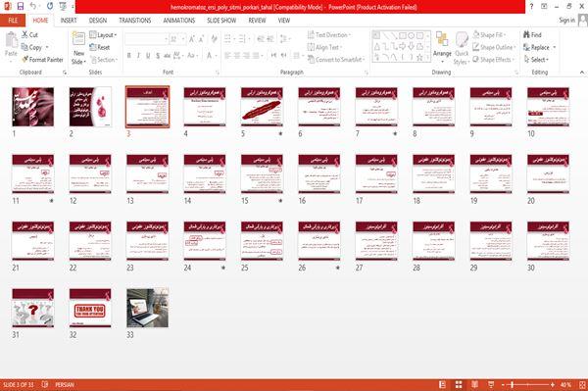Click the PERSIAN language indicator

coord(65,384)
